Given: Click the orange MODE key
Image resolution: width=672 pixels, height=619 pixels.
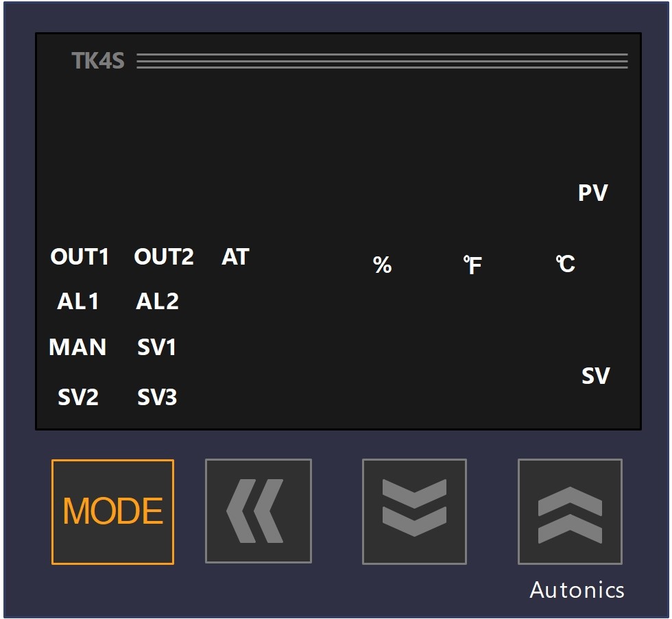Looking at the screenshot, I should click(x=112, y=511).
